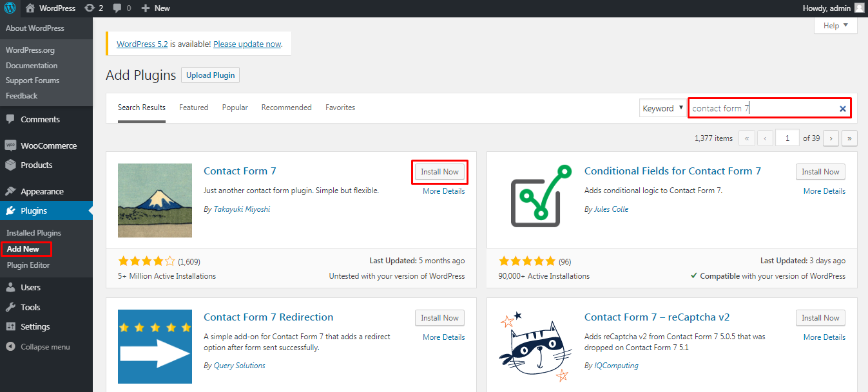Screen dimensions: 868x392
Task: Install Conditional Fields for Contact Form 7
Action: click(820, 172)
